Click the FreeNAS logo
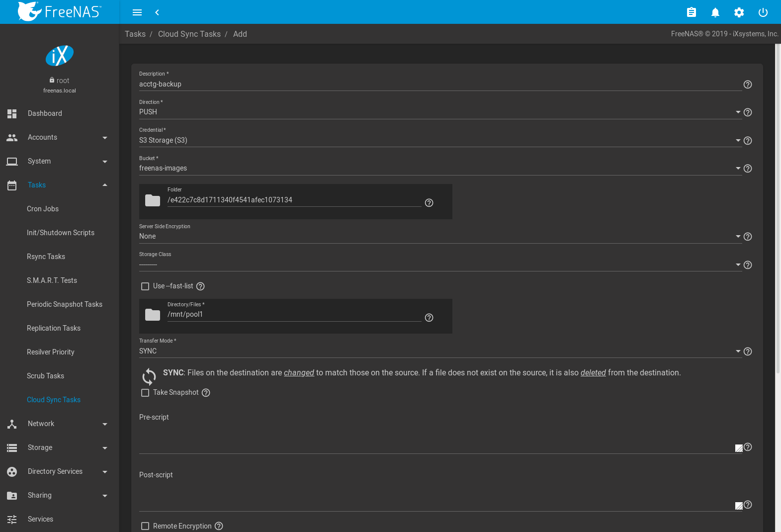The image size is (781, 532). coord(59,11)
